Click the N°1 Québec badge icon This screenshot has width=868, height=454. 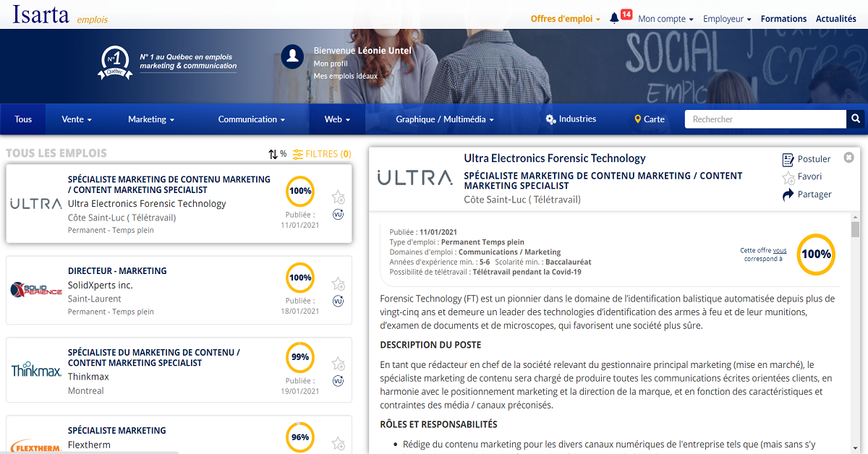click(115, 63)
